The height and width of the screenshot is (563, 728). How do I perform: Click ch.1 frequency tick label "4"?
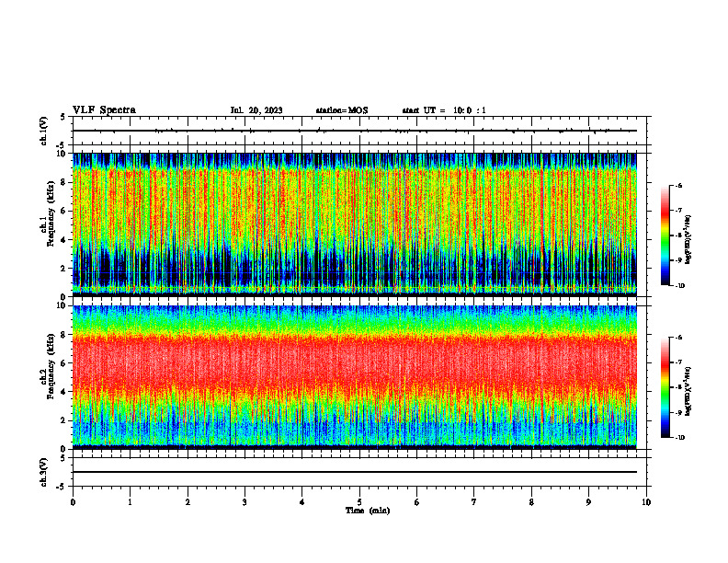pos(63,240)
